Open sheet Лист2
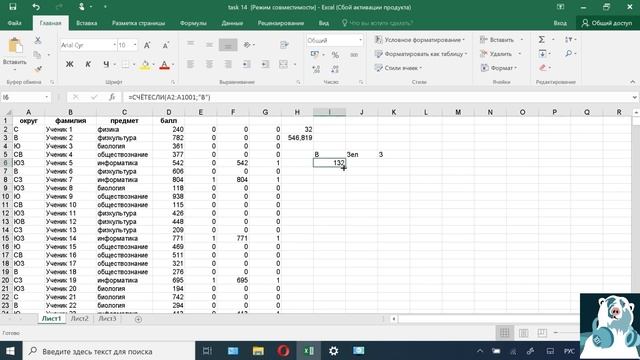 (79, 319)
